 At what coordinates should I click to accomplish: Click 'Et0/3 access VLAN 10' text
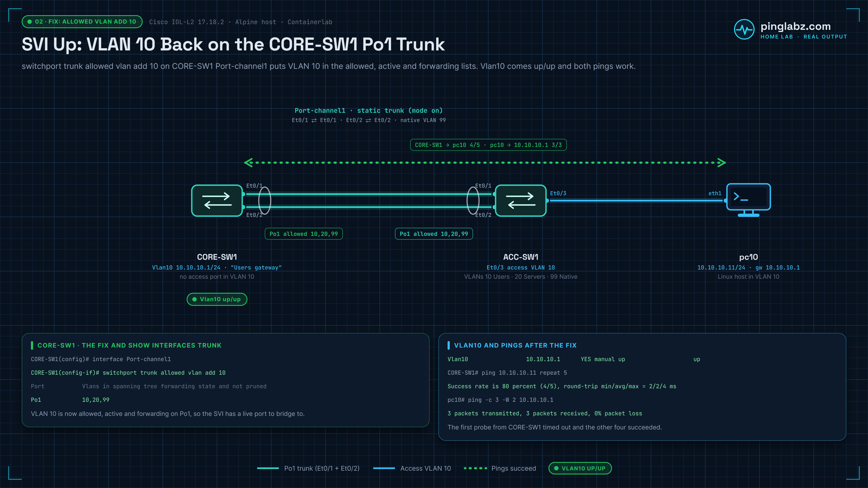pos(521,267)
